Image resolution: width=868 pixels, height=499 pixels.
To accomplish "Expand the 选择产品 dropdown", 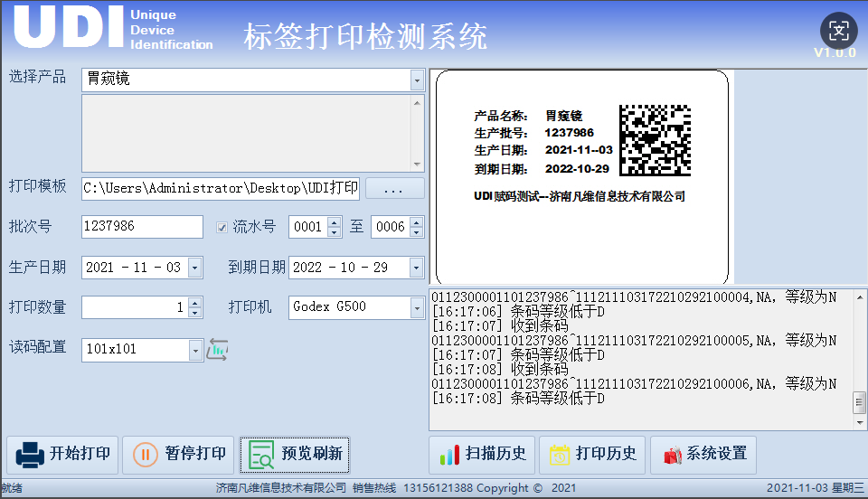I will tap(417, 80).
